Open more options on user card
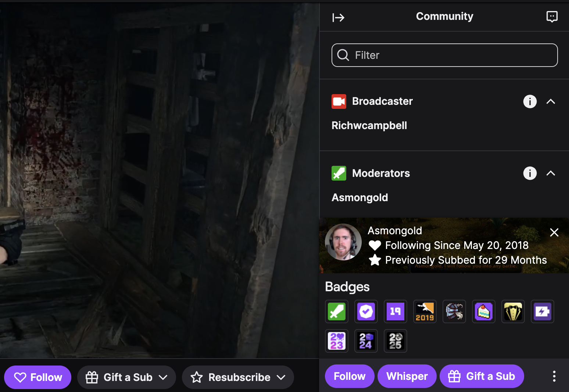This screenshot has width=569, height=392. coord(554,376)
